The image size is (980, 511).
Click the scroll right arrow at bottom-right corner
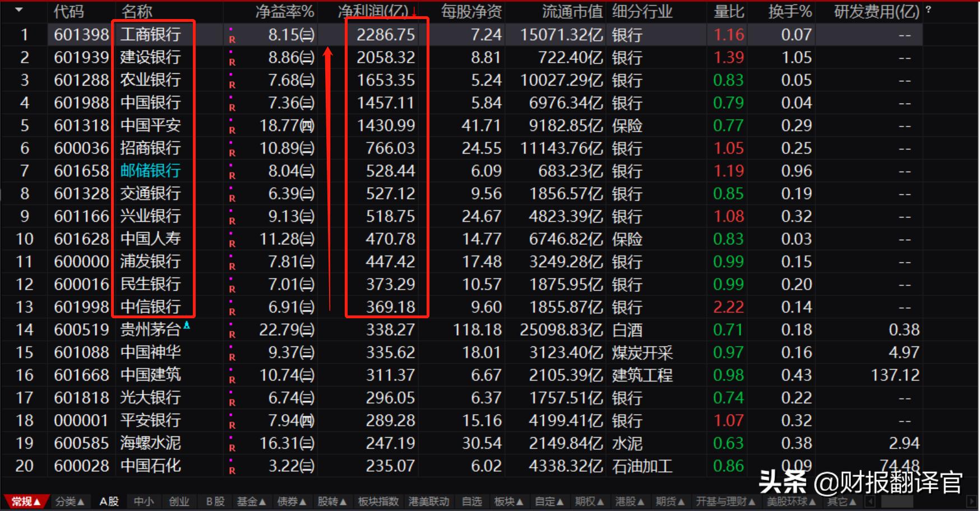point(972,501)
